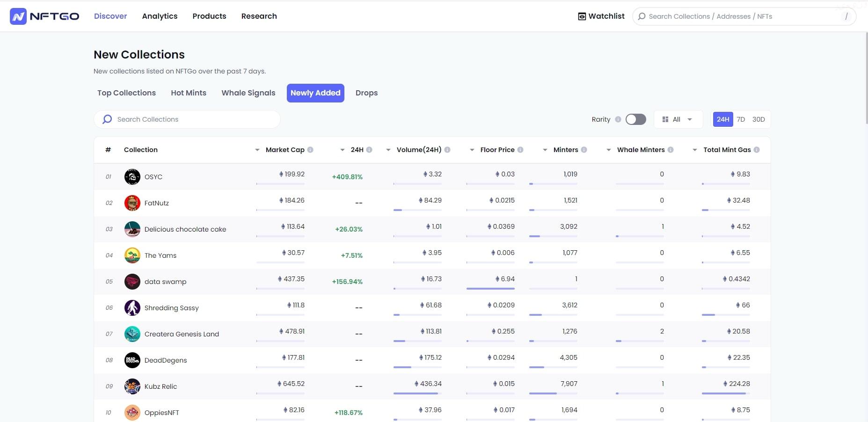The height and width of the screenshot is (422, 868).
Task: Click the Market Cap info icon
Action: tap(310, 150)
